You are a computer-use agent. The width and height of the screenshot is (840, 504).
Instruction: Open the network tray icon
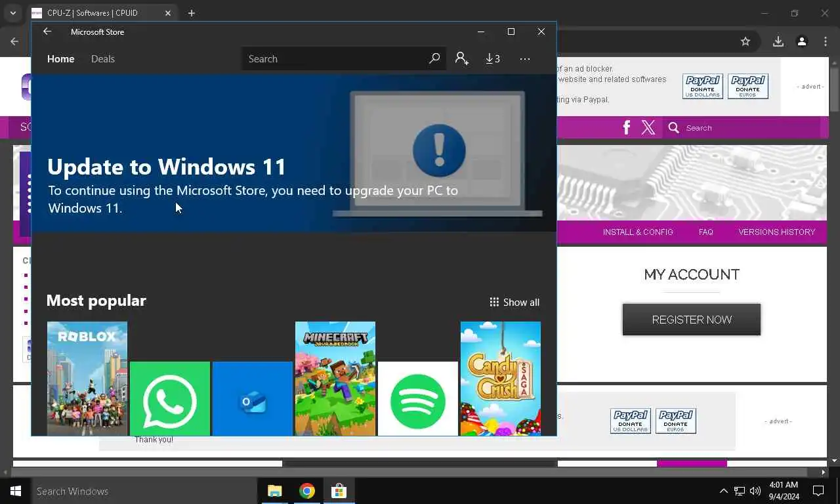tap(740, 491)
